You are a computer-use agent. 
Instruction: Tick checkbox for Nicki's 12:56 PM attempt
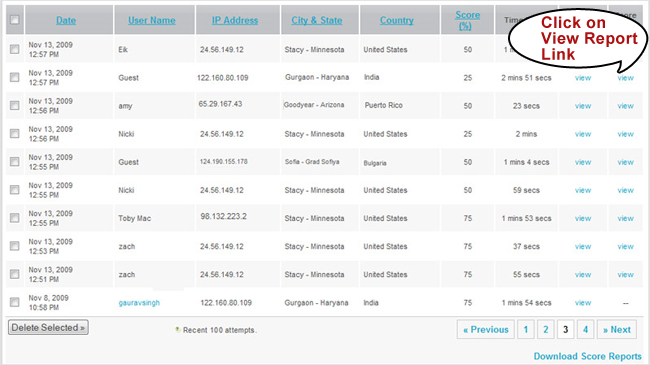tap(15, 134)
